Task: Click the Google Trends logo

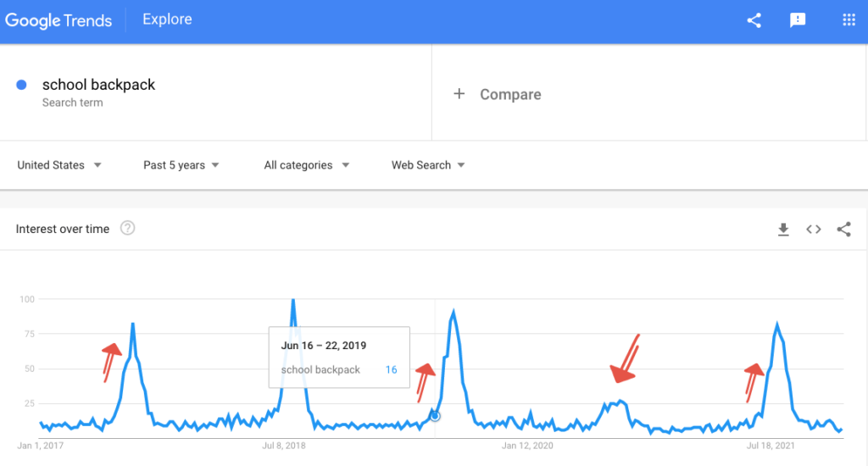Action: point(58,20)
